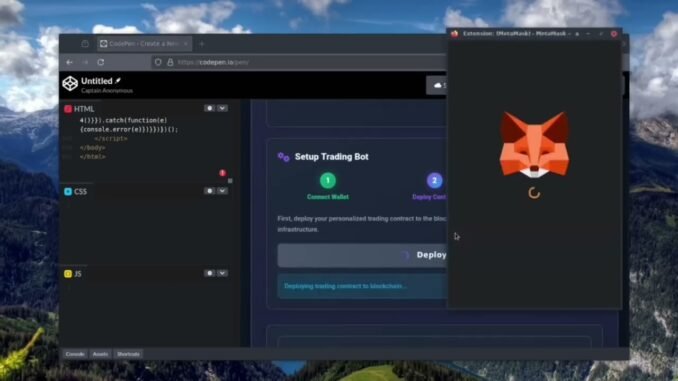This screenshot has width=678, height=381.
Task: Click the Untitled pen title
Action: pos(97,81)
